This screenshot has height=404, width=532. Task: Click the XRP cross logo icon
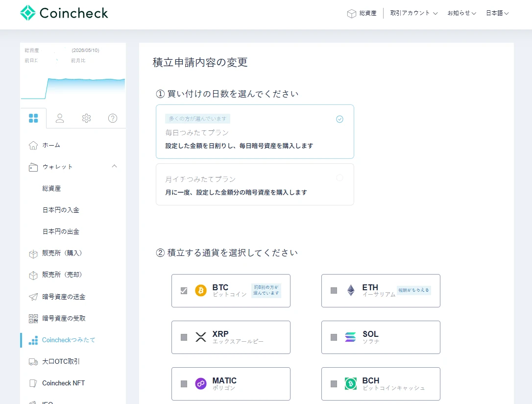201,337
